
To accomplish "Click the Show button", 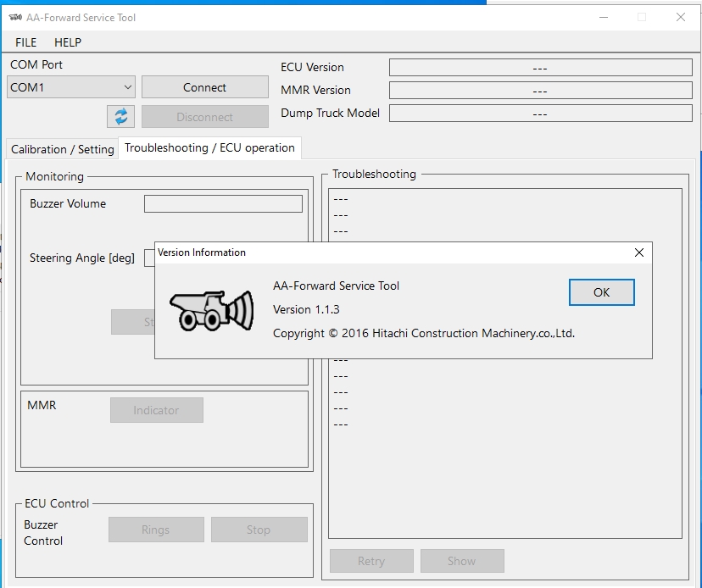I will point(461,561).
